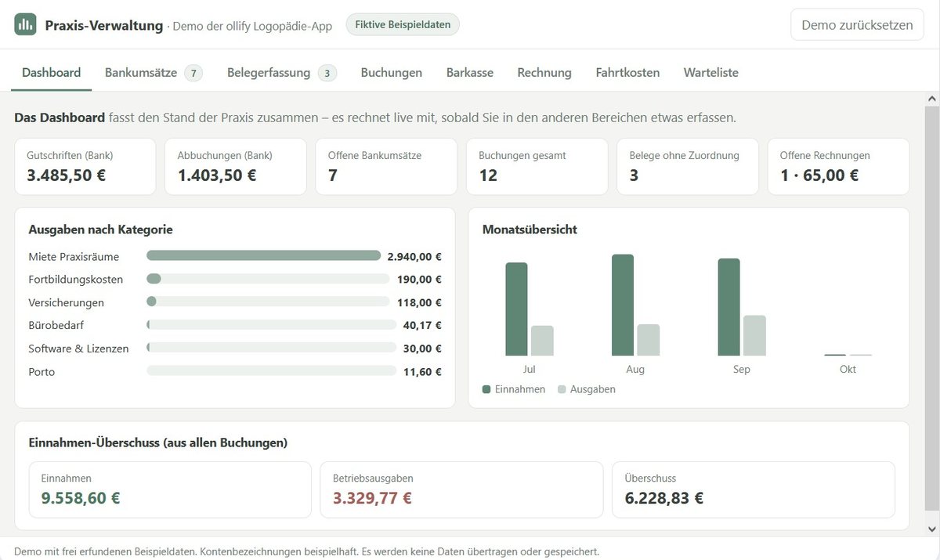Click the Einnahmen legend color swatch
Screen dimensions: 940x560
pyautogui.click(x=486, y=389)
